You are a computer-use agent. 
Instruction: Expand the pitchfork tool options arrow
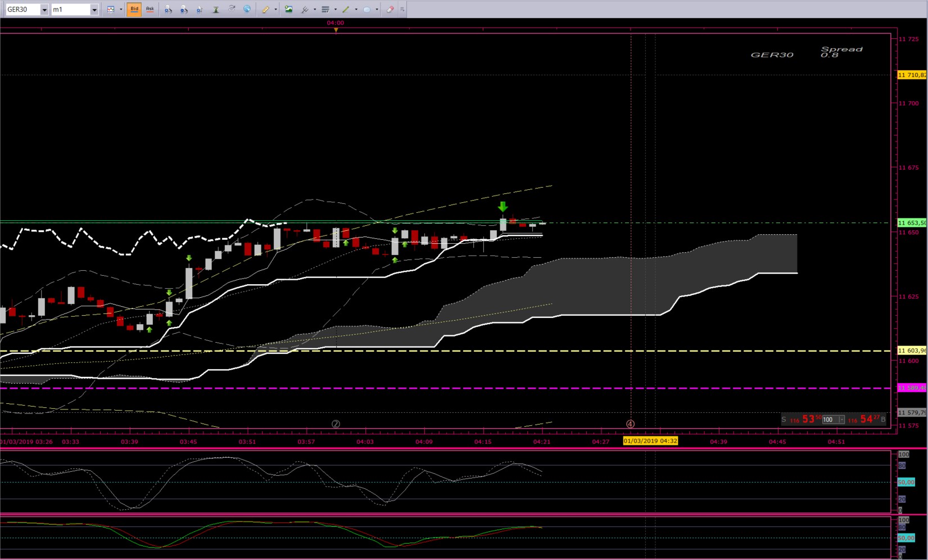[x=315, y=10]
